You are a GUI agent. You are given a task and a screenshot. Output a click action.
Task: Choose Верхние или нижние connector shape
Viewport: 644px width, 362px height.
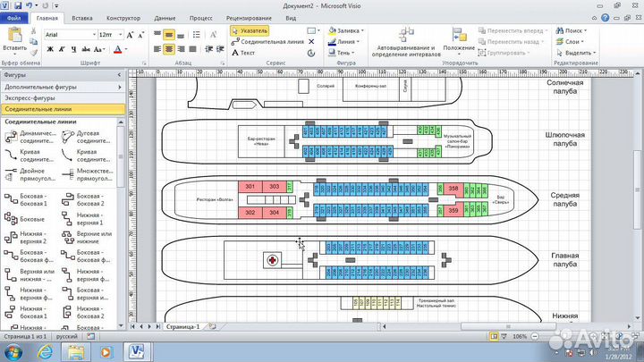coord(86,237)
